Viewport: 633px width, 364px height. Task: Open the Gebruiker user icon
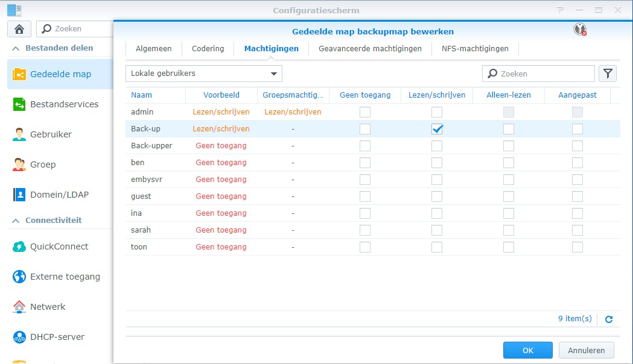(19, 134)
